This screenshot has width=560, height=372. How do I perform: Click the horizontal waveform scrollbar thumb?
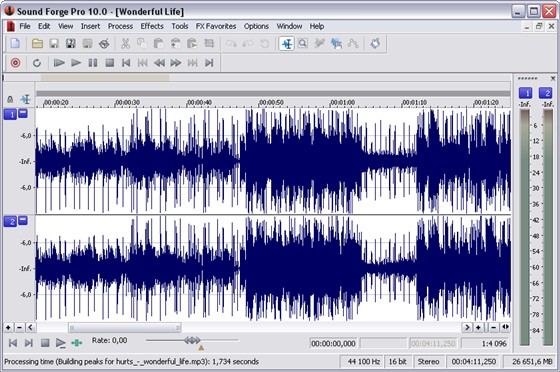(x=125, y=327)
